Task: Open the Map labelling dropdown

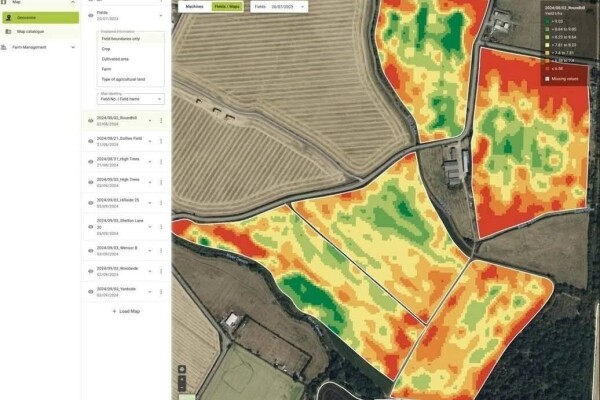Action: pyautogui.click(x=131, y=99)
